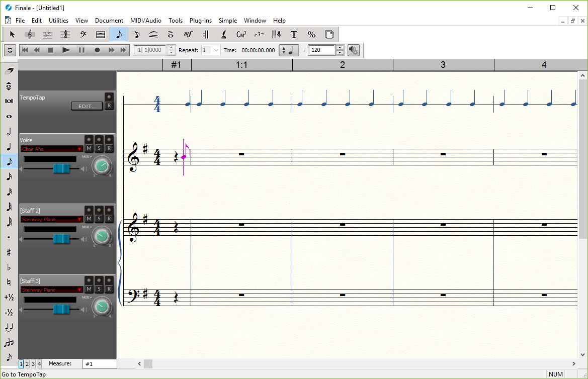This screenshot has width=588, height=379.
Task: Open Choir Ahs instrument dropdown
Action: pyautogui.click(x=52, y=149)
